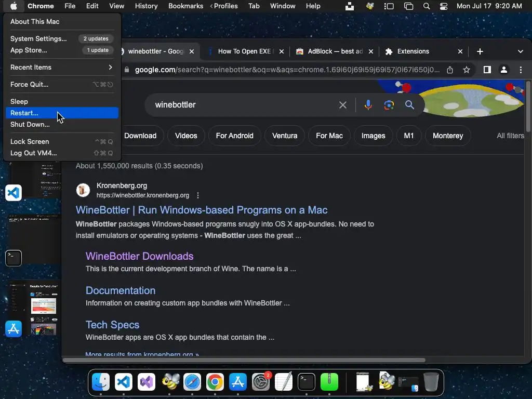Open new tab with plus button

[480, 51]
